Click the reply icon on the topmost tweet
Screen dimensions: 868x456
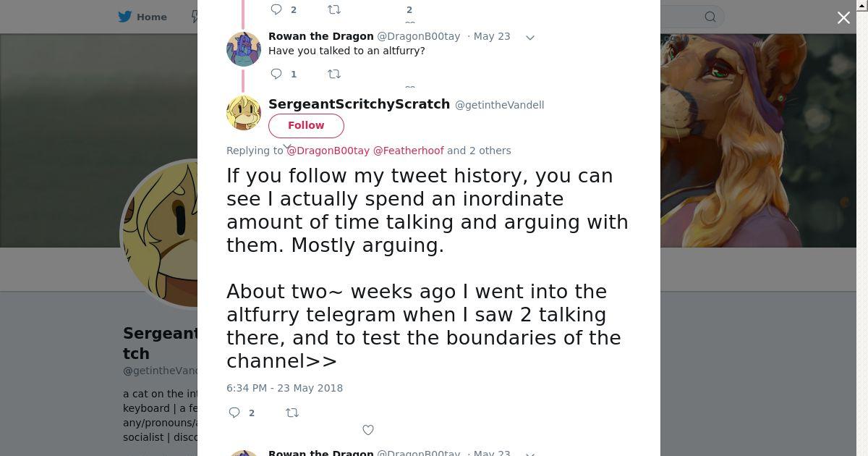(276, 9)
